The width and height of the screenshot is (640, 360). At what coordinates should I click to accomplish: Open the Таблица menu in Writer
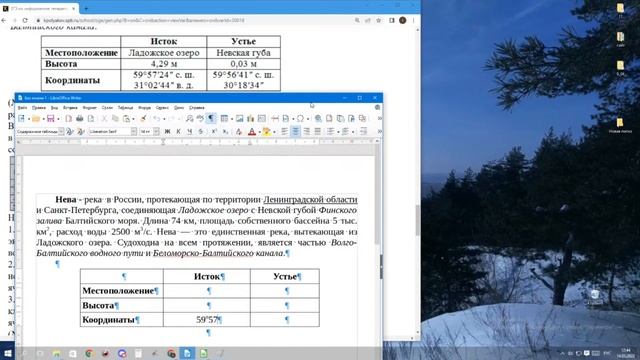[125, 108]
